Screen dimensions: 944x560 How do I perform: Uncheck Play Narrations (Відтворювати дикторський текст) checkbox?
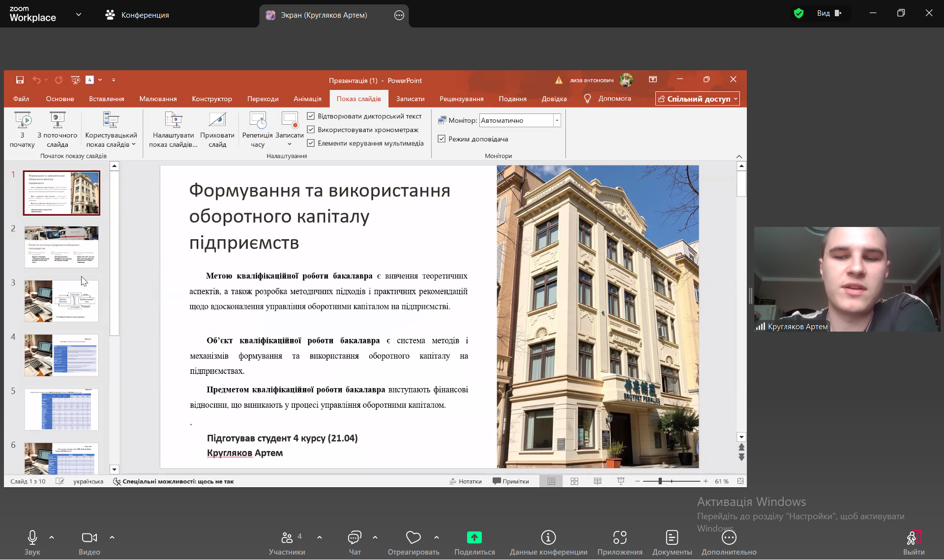311,116
